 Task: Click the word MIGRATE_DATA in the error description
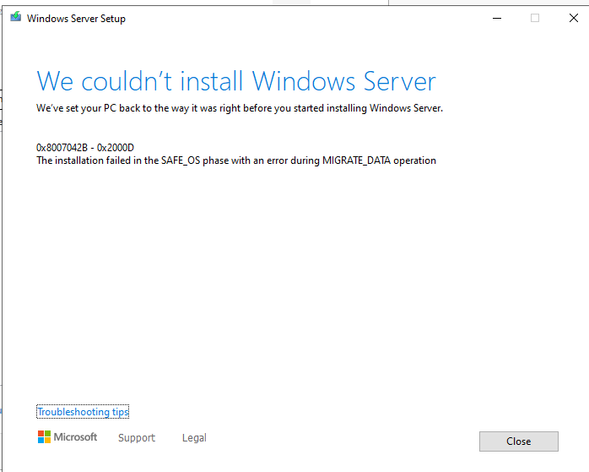click(356, 161)
